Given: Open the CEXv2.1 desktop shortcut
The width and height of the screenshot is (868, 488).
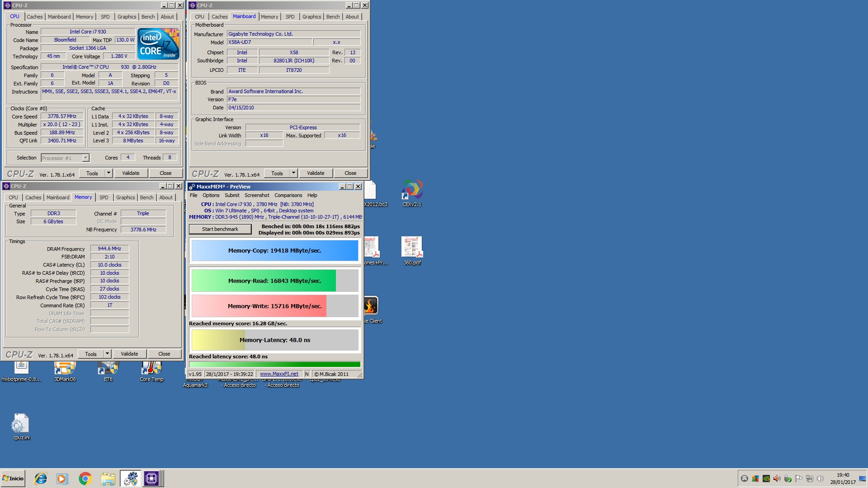Looking at the screenshot, I should click(412, 193).
